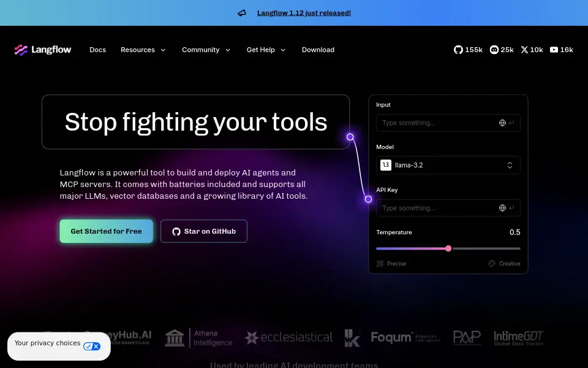Click the Precise wand icon
This screenshot has width=588, height=368.
(380, 264)
